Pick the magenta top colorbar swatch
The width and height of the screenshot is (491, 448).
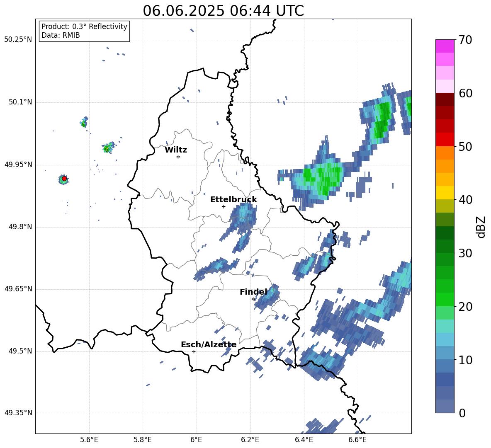tap(445, 46)
